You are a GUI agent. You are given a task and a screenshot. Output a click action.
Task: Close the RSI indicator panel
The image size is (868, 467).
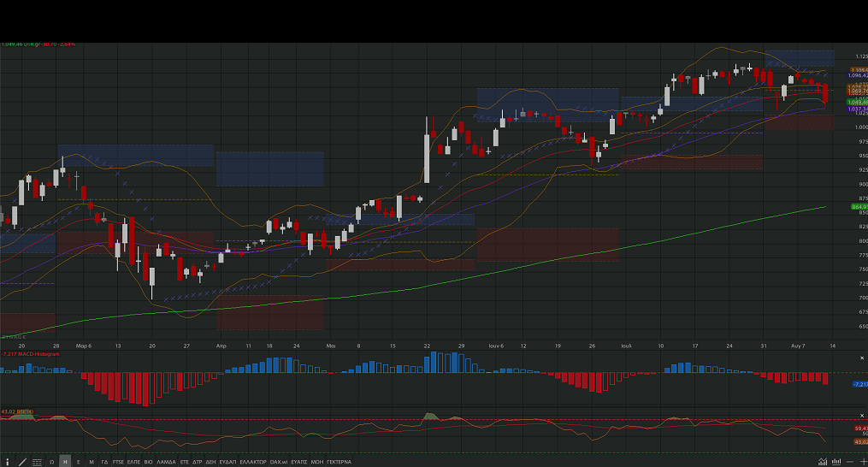pyautogui.click(x=862, y=415)
